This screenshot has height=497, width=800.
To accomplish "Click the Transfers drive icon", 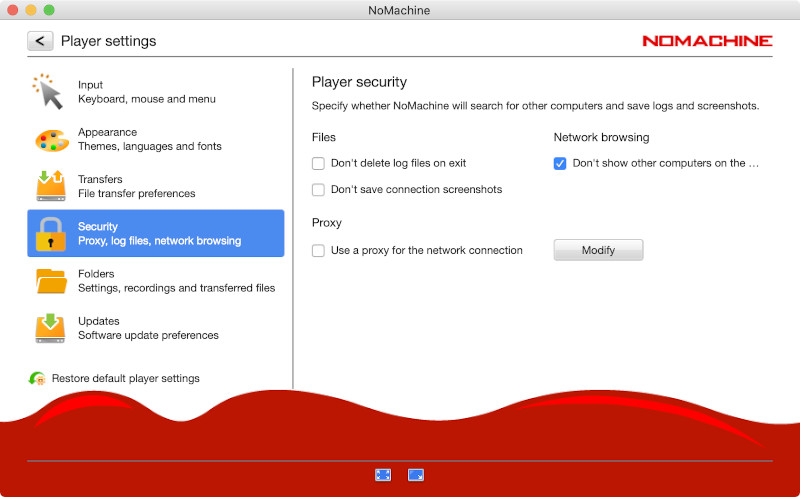I will point(51,186).
